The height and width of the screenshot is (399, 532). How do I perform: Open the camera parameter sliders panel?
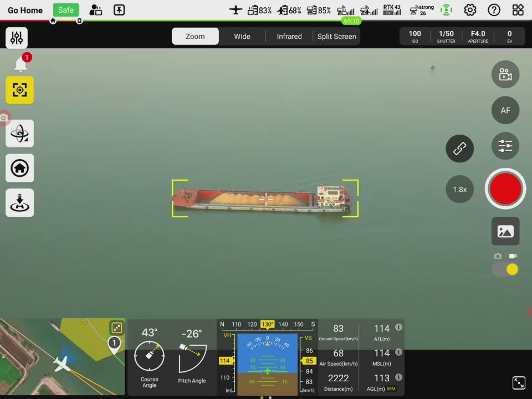pos(17,38)
